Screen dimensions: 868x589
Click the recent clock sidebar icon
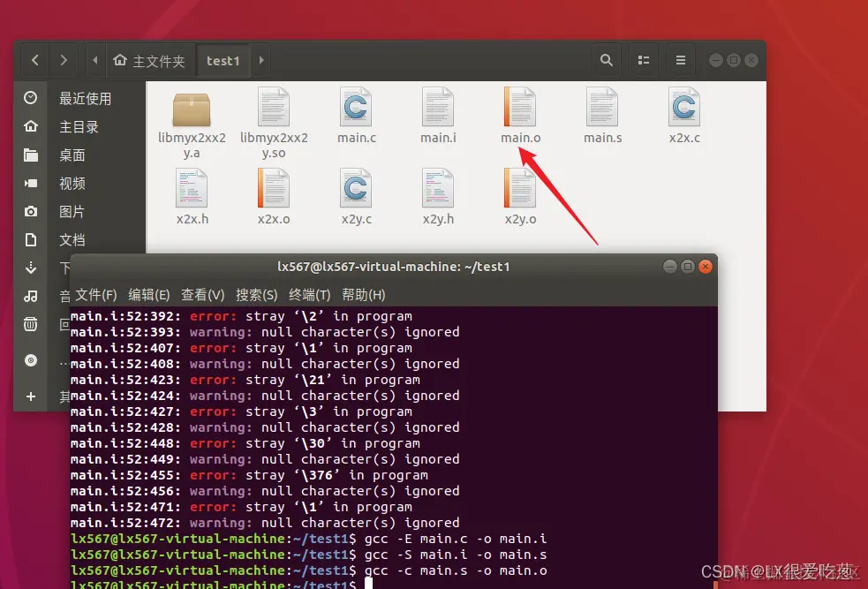pyautogui.click(x=30, y=98)
